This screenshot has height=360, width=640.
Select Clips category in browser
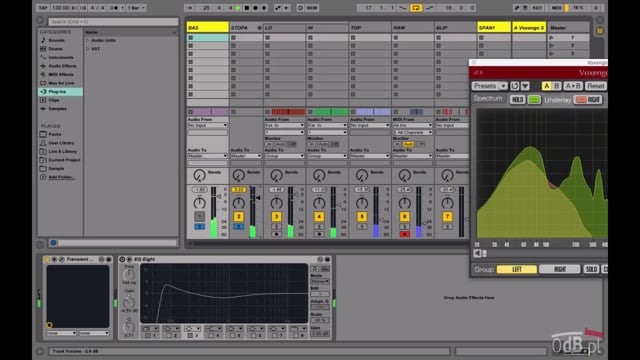[53, 100]
